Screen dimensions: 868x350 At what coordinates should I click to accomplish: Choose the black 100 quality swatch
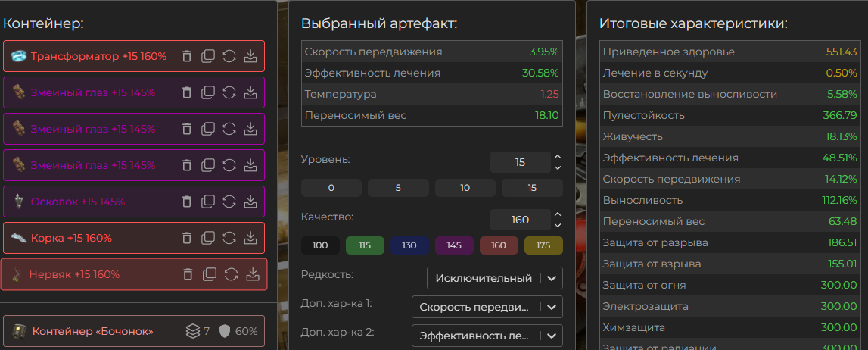pyautogui.click(x=320, y=245)
